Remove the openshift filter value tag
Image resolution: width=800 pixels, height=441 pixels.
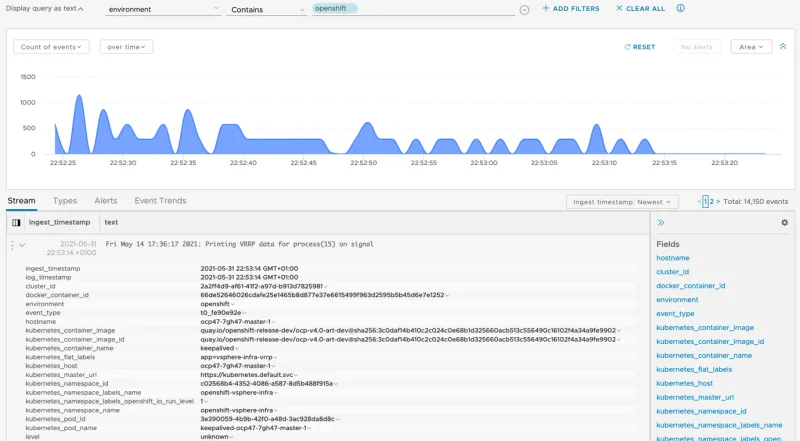pos(352,8)
